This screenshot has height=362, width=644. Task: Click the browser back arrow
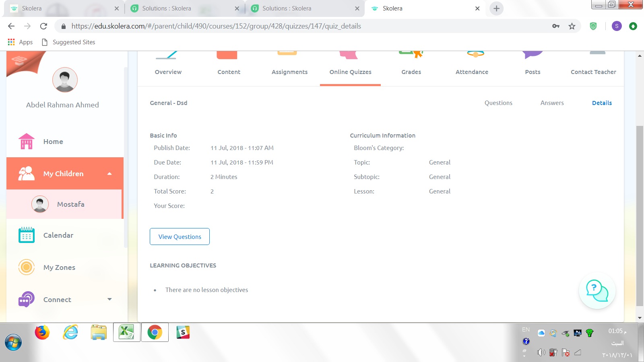(x=11, y=26)
